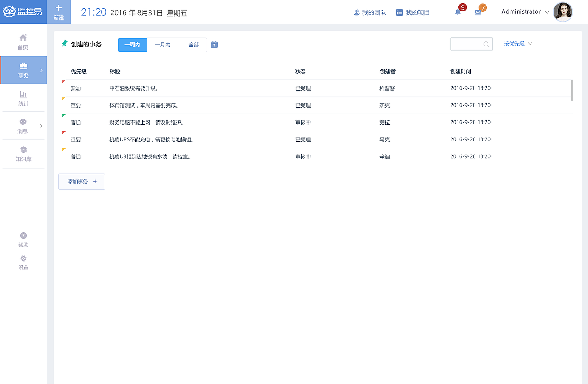588x384 pixels.
Task: Open 统计 in sidebar
Action: click(23, 98)
